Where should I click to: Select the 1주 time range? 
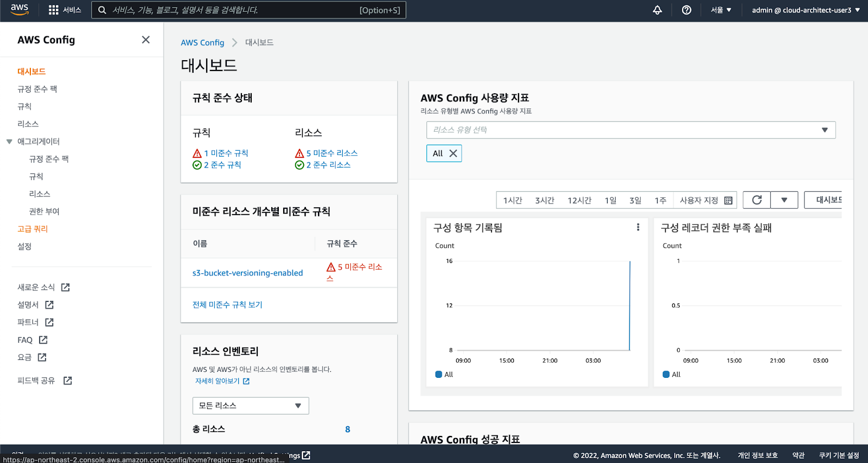tap(660, 201)
